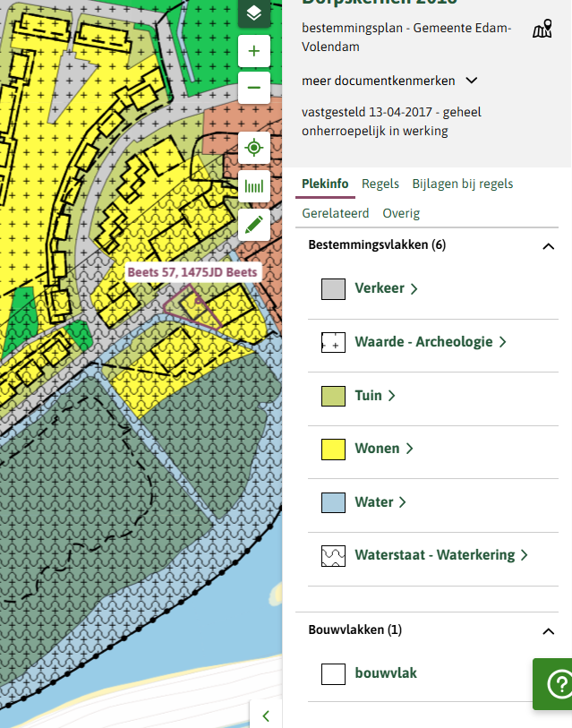Zoom in on the map
This screenshot has height=728, width=572.
click(x=254, y=52)
